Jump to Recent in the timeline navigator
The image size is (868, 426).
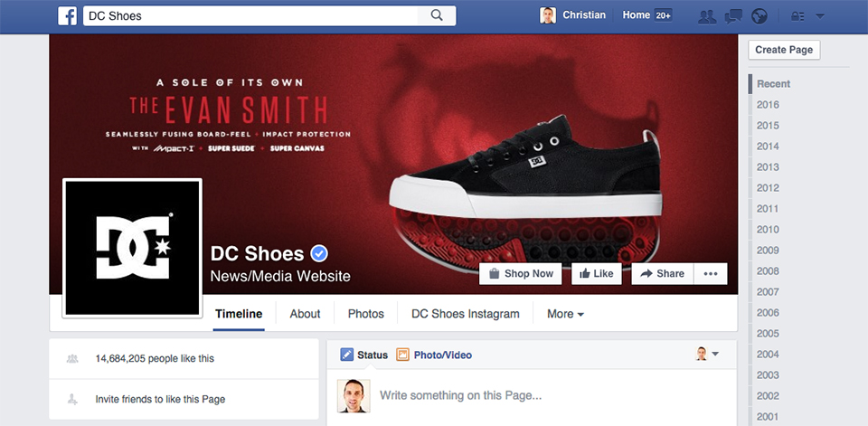tap(773, 84)
